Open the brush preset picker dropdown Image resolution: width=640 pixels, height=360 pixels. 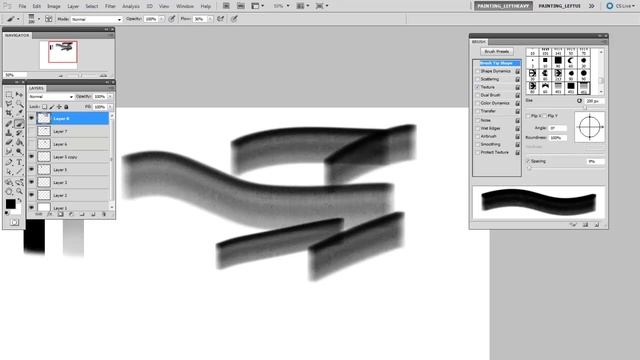[x=39, y=19]
